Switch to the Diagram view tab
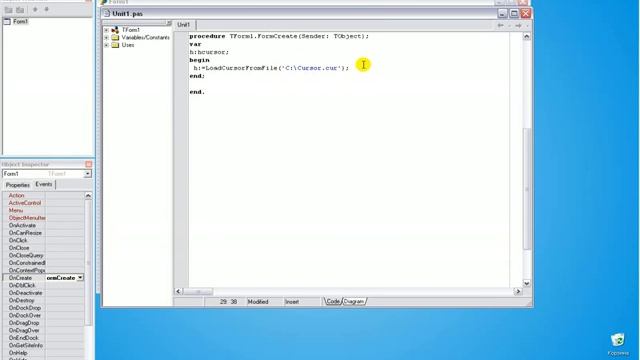 [354, 301]
